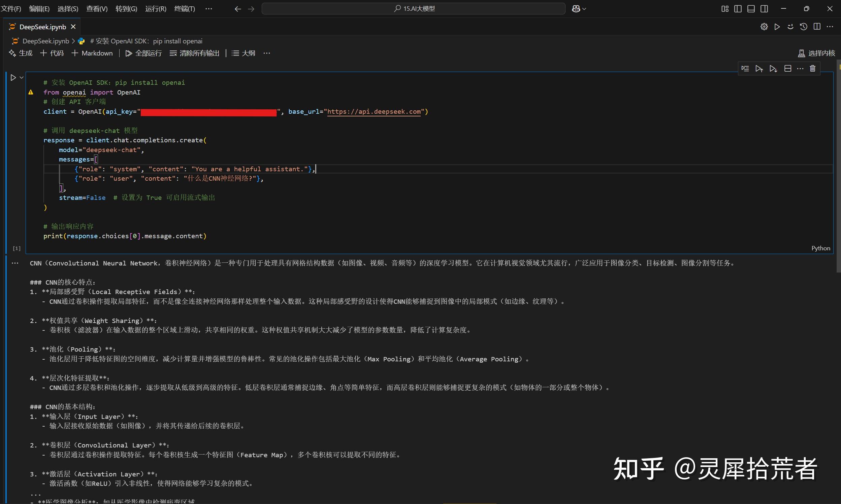Viewport: 841px width, 504px height.
Task: Split the active cell using the split icon
Action: (788, 68)
